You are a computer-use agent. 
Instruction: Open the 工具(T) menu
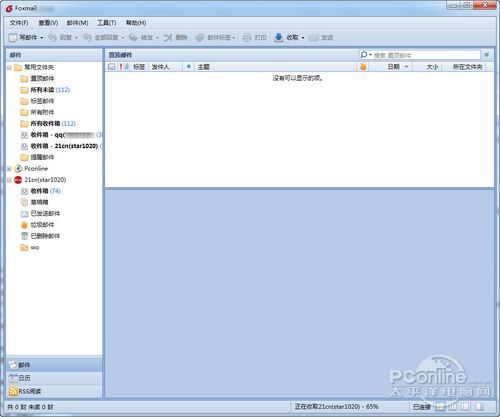click(x=107, y=23)
